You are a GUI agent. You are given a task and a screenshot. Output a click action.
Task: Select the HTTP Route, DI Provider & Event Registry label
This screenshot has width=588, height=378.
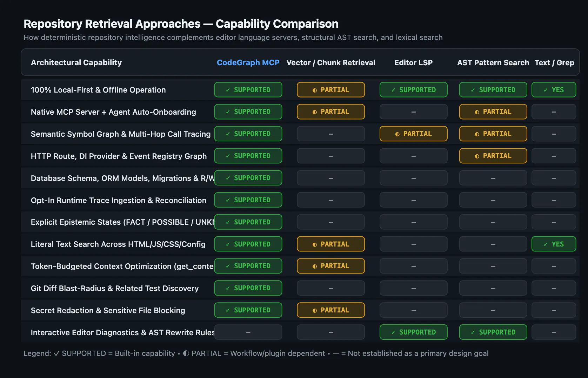point(119,156)
